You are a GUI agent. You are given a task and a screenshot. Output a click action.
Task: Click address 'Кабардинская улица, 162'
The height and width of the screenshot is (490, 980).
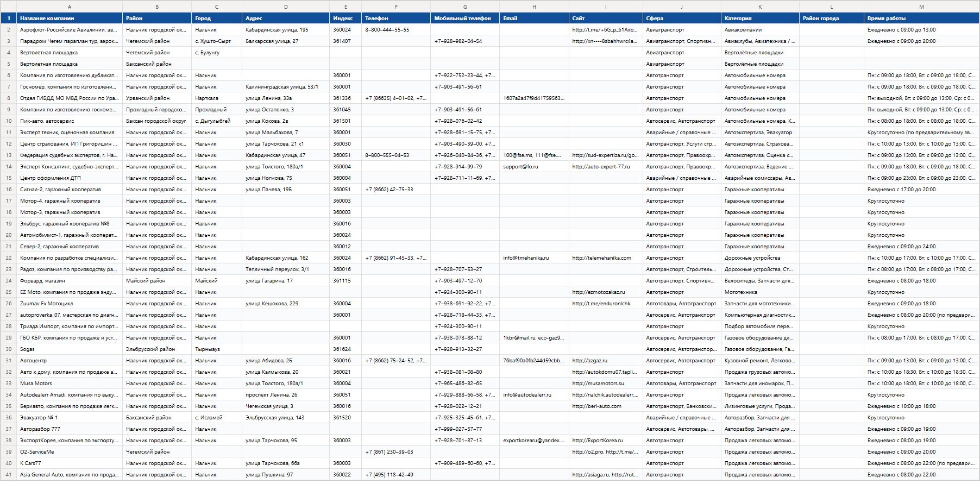coord(286,258)
